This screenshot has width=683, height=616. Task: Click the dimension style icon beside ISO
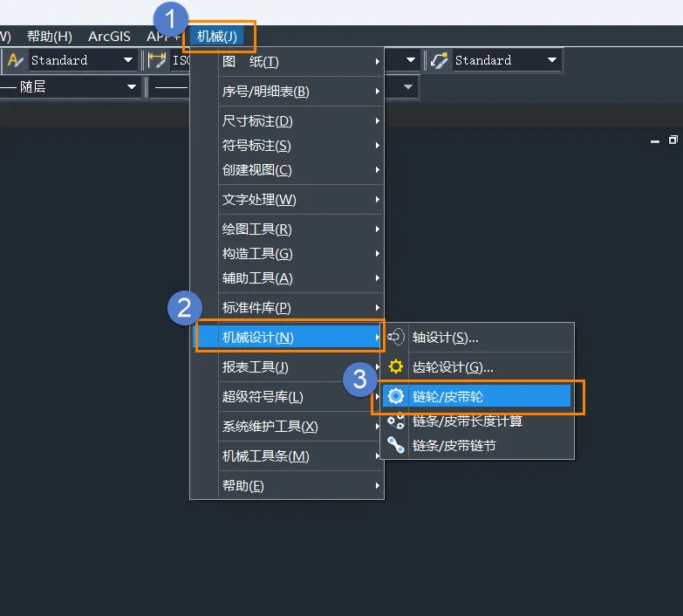coord(157,60)
